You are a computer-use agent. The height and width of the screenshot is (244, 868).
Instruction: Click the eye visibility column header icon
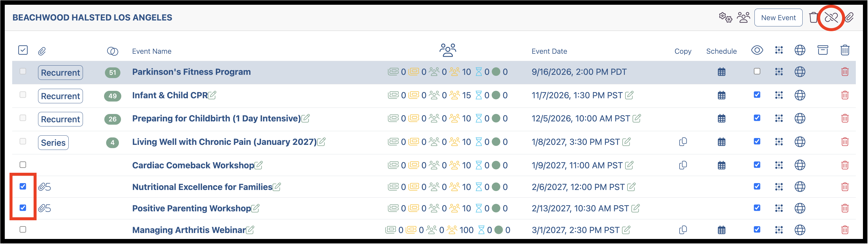pos(757,50)
